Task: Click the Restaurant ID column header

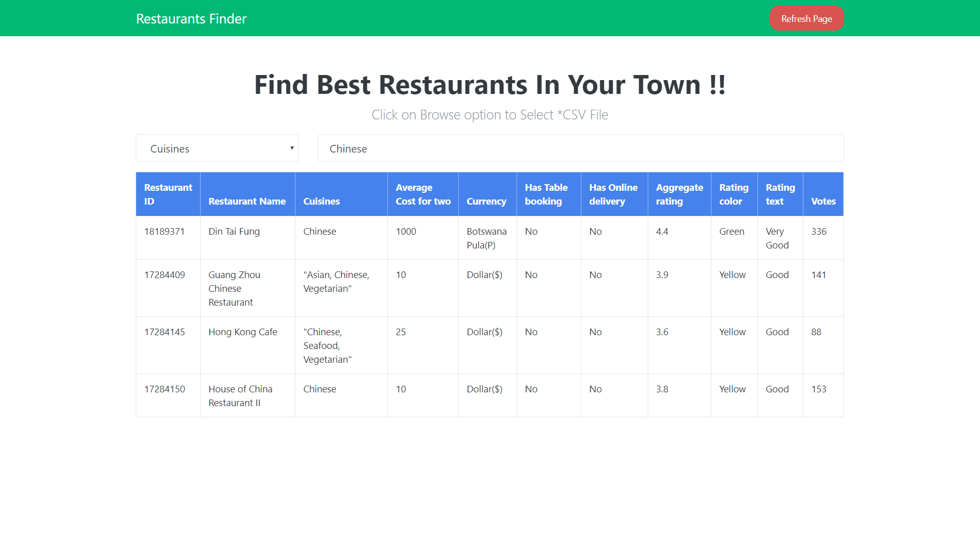Action: (167, 194)
